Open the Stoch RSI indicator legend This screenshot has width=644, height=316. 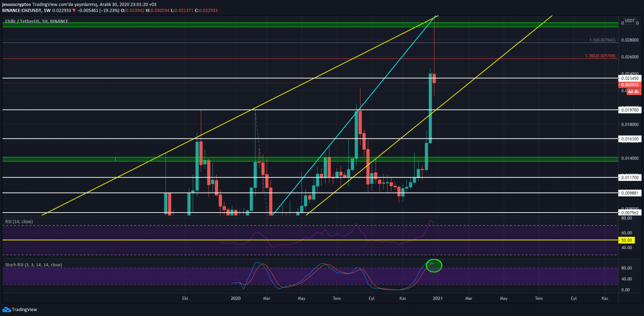click(x=34, y=265)
